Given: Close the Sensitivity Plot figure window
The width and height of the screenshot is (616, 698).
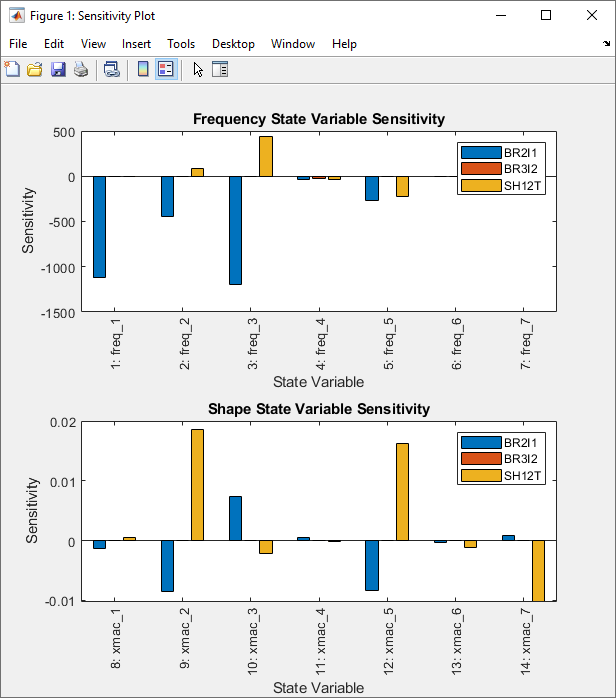Looking at the screenshot, I should 592,16.
